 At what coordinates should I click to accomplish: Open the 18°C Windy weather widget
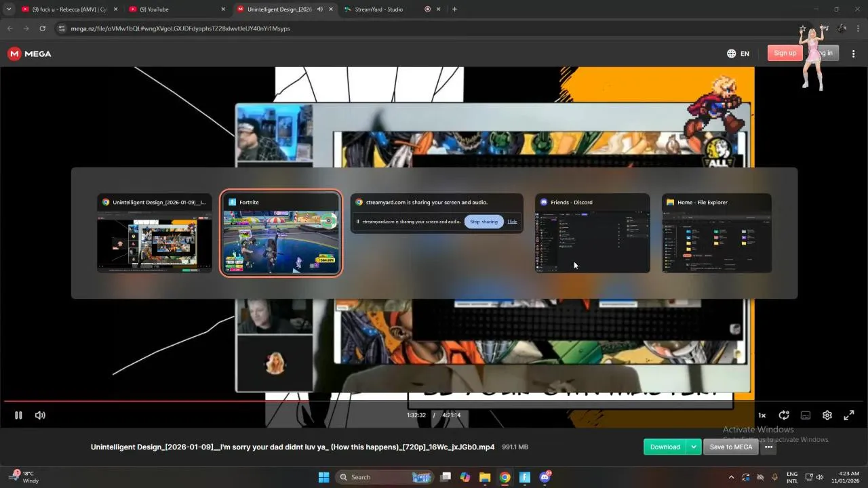[24, 477]
